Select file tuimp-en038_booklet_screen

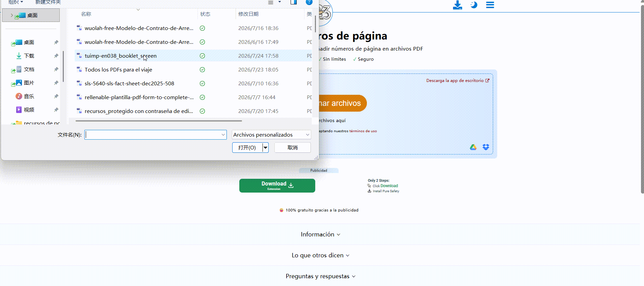click(x=120, y=56)
